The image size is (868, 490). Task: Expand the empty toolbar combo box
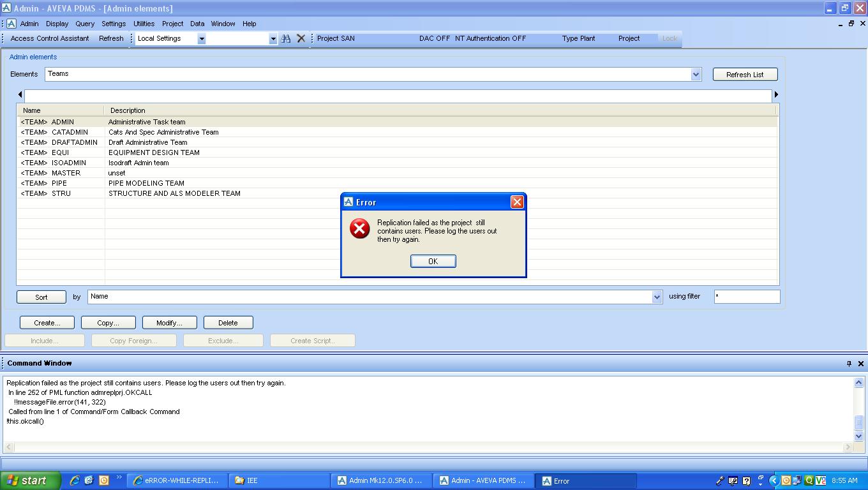(273, 39)
